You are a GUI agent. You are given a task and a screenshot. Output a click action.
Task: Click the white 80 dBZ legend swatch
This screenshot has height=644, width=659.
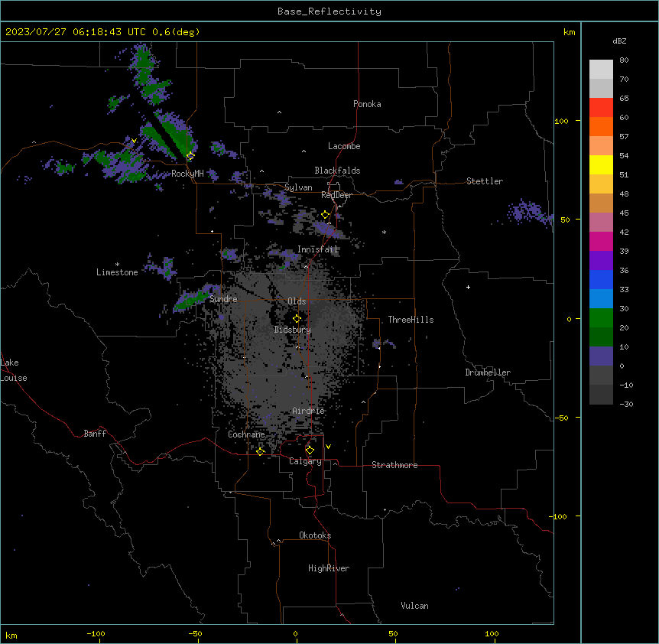click(601, 70)
